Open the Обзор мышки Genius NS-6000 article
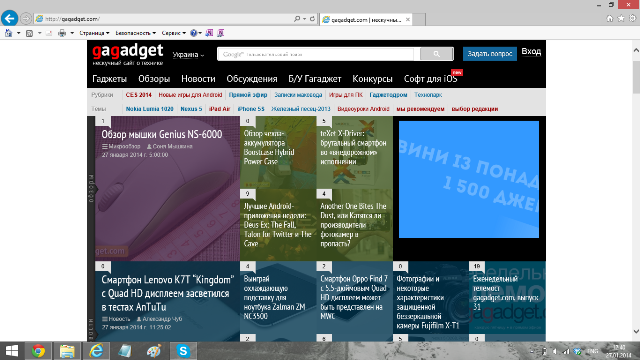Screen dimensions: 640x360 pos(162,134)
